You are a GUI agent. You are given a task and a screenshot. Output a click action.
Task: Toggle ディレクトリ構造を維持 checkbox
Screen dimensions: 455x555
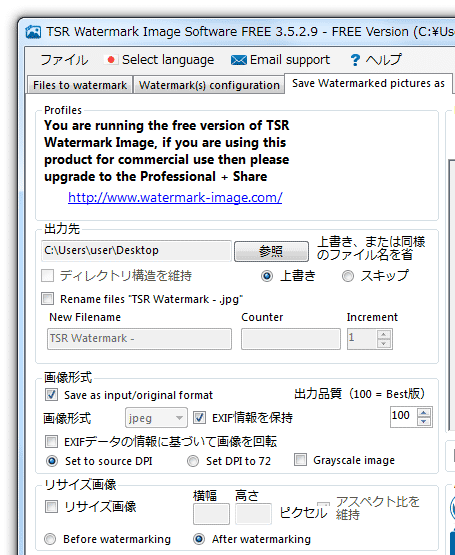[48, 276]
